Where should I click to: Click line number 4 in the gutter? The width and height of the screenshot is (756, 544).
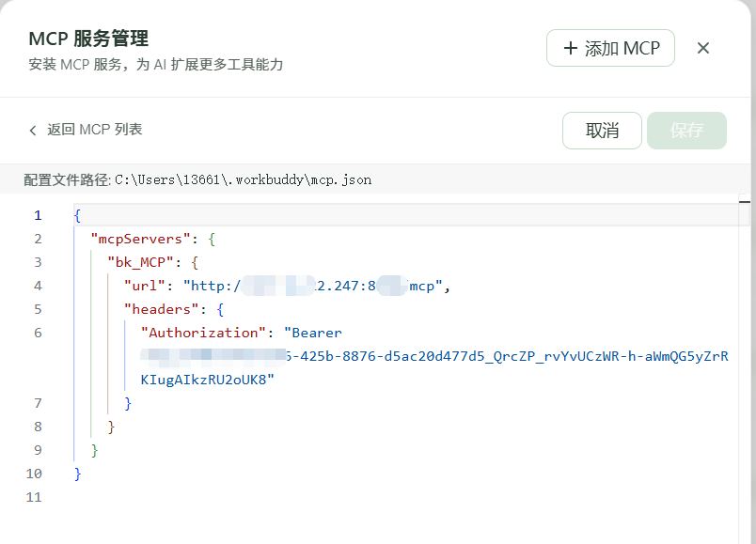click(38, 287)
